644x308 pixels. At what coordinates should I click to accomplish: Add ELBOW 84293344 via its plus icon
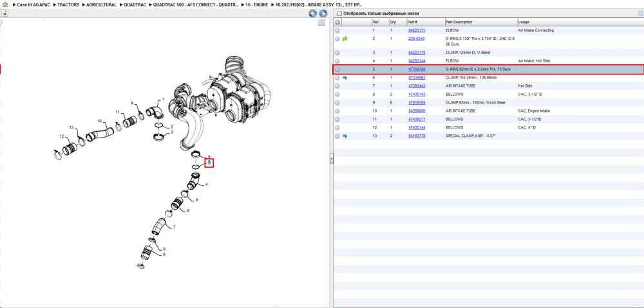click(337, 60)
